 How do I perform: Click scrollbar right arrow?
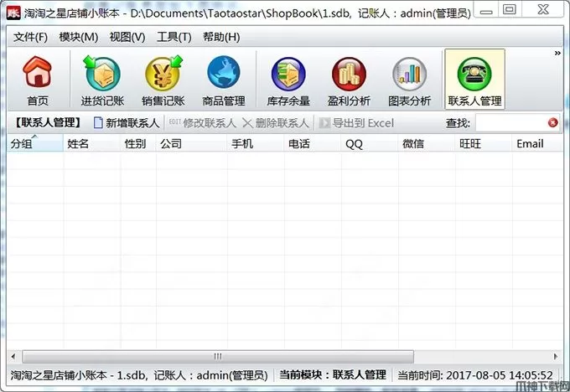[x=556, y=356]
